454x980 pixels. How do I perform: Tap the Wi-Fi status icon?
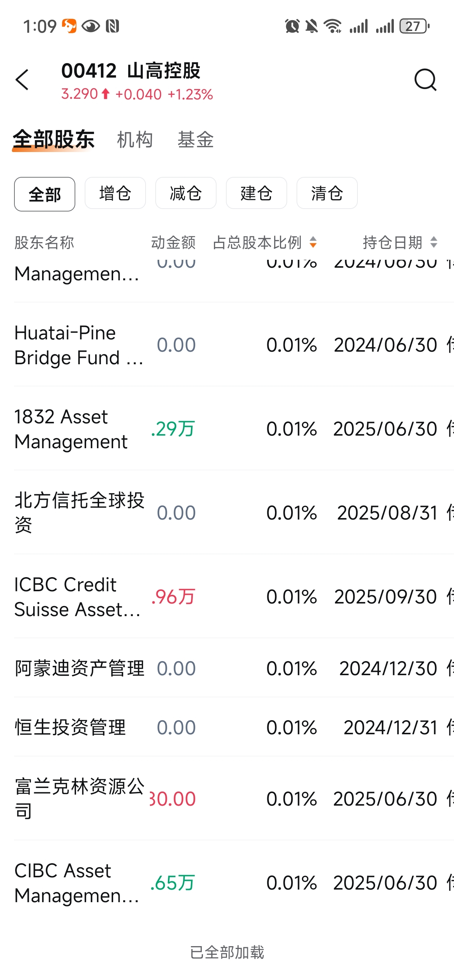(x=333, y=26)
